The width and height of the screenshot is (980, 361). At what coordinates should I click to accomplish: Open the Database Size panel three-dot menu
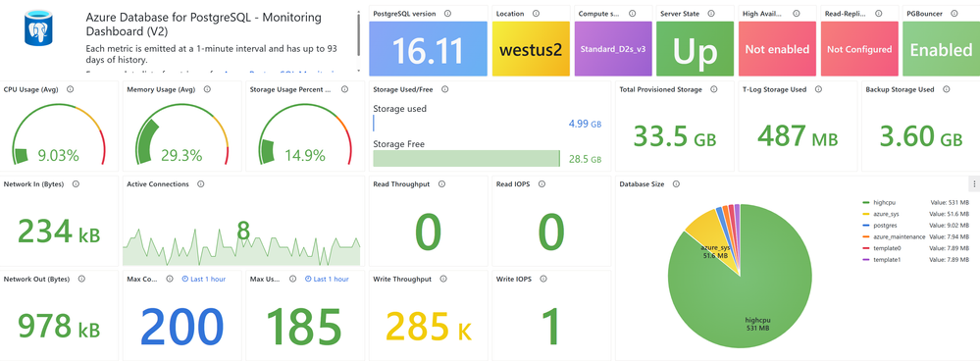pyautogui.click(x=974, y=184)
